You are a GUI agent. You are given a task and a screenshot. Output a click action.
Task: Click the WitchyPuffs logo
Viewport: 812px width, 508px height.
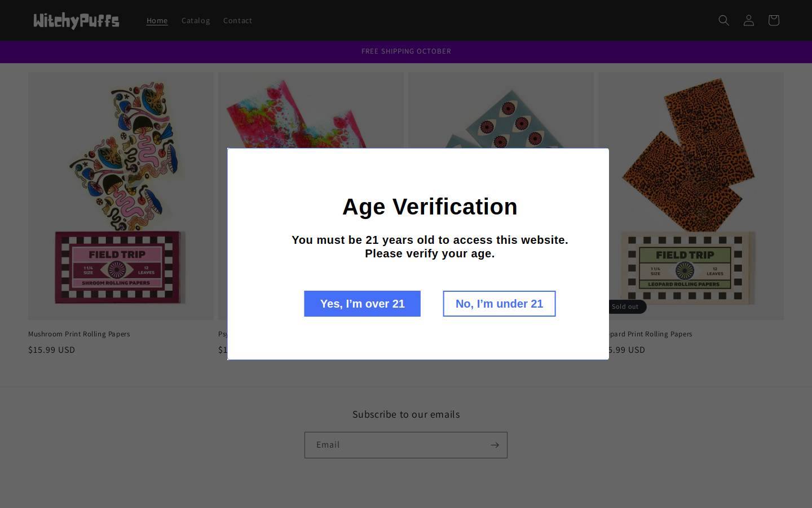pos(76,20)
